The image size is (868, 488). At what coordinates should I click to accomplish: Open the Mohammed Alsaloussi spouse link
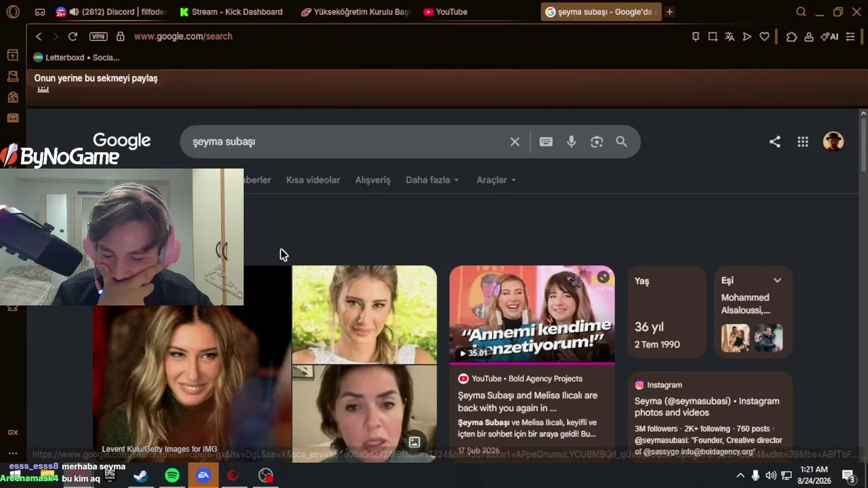[745, 304]
